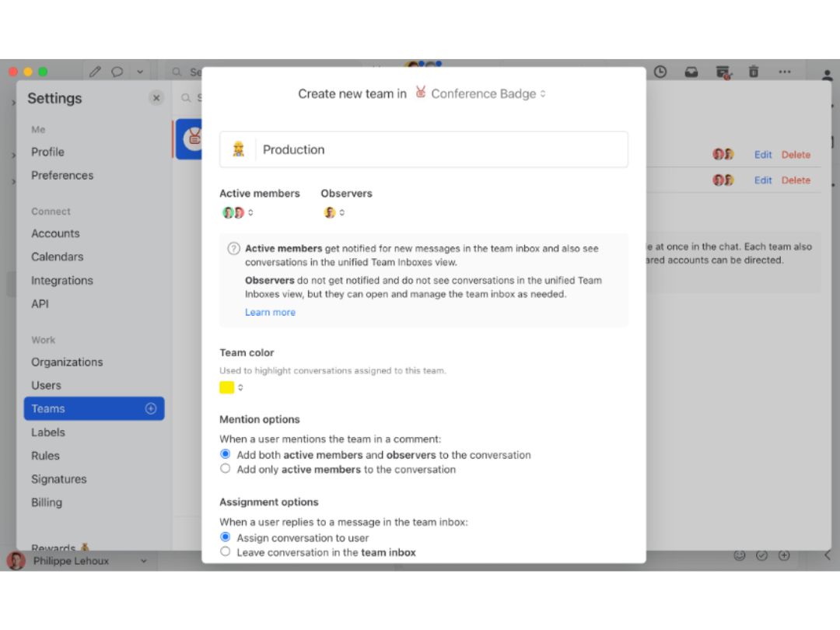
Task: Click the inbox rule icon with red badge
Action: (723, 72)
